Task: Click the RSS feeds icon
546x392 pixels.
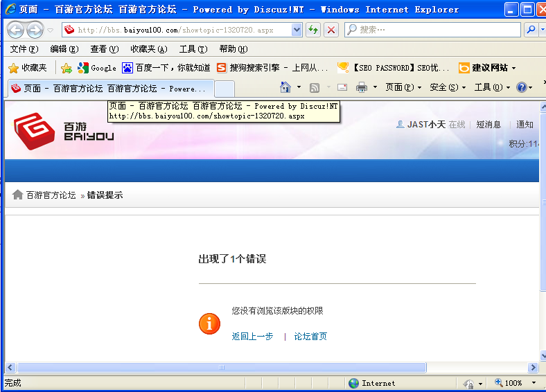Action: click(x=315, y=87)
